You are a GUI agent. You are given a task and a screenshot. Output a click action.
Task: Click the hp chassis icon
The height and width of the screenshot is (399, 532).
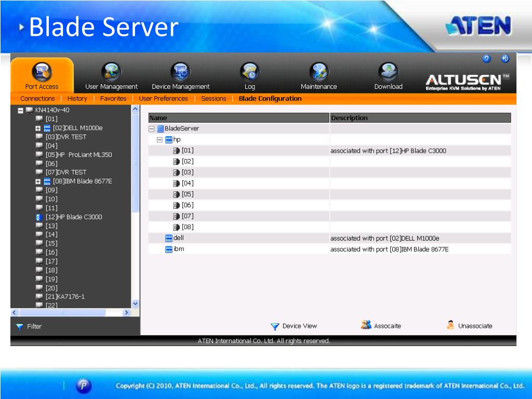pyautogui.click(x=169, y=139)
